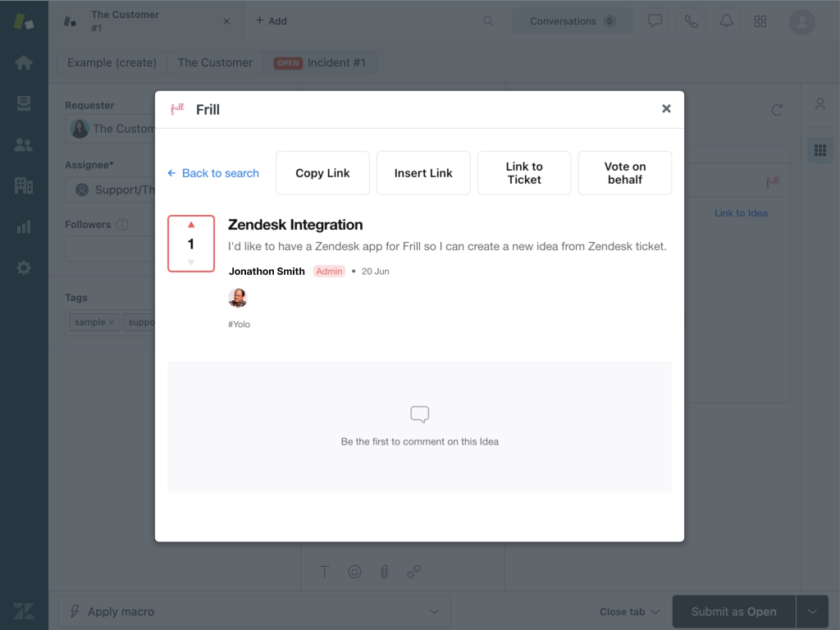Open Customers icon in sidebar

pos(24,144)
